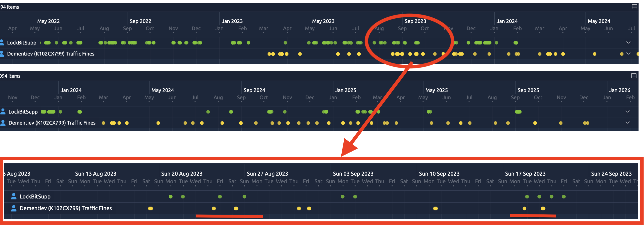Click the LockBitSupp user icon in the top timeline
The width and height of the screenshot is (644, 228).
2,43
